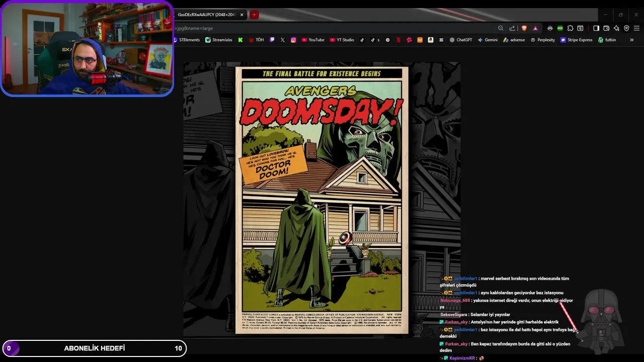The width and height of the screenshot is (644, 362).
Task: Open the Stripe Express bookmark
Action: click(x=576, y=40)
